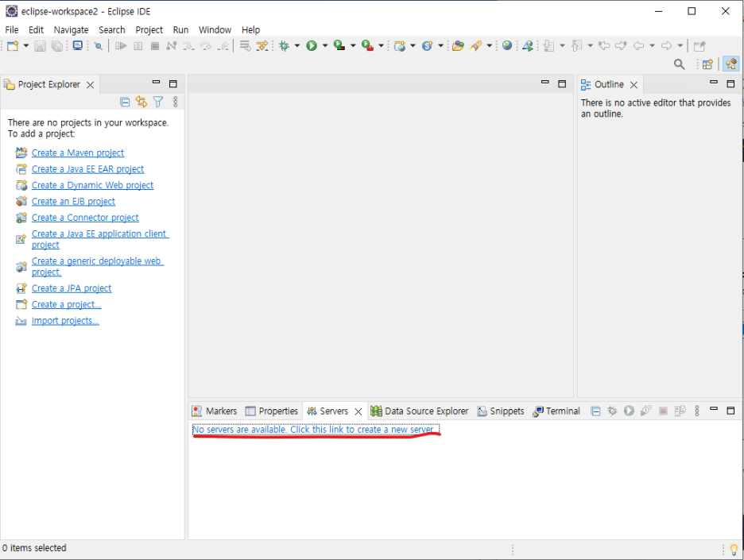Open a Terminal via monitor icon
Image resolution: width=744 pixels, height=560 pixels.
pos(78,46)
